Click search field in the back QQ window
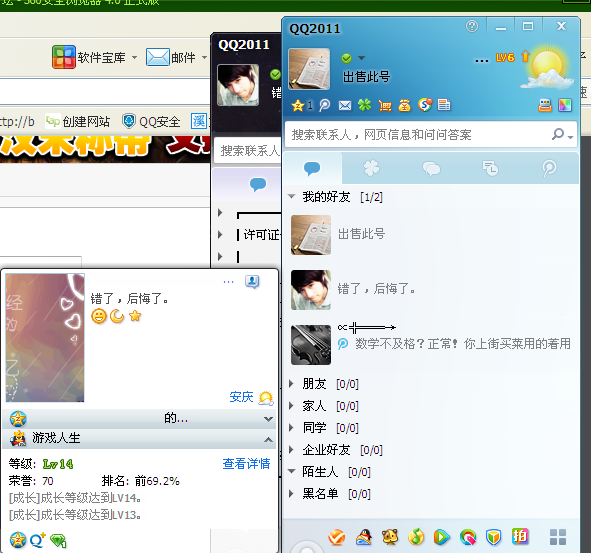591x553 pixels. coord(248,151)
